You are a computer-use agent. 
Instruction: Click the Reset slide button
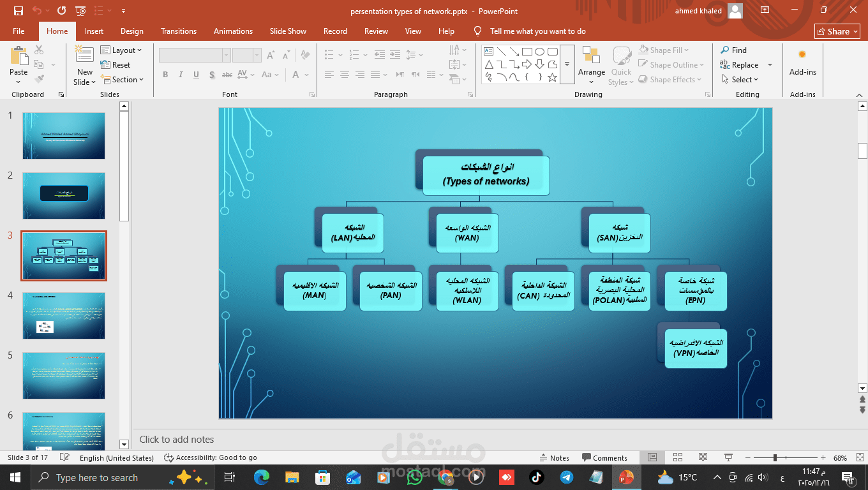coord(116,65)
